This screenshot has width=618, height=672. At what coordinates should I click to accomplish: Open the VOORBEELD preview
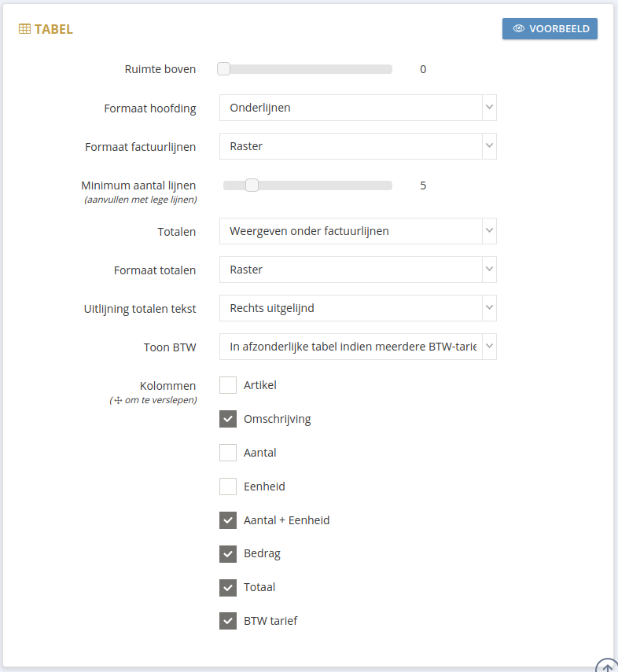pyautogui.click(x=550, y=28)
